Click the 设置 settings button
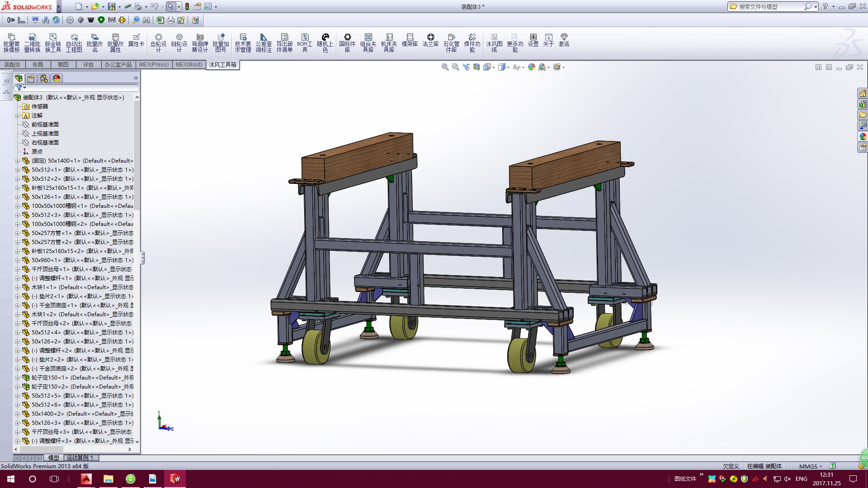 (533, 40)
